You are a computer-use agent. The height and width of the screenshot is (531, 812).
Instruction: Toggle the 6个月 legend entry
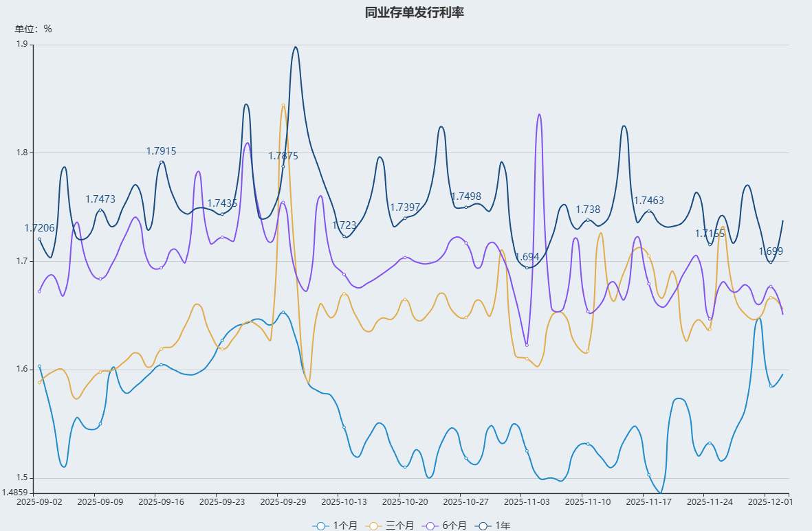coord(447,526)
